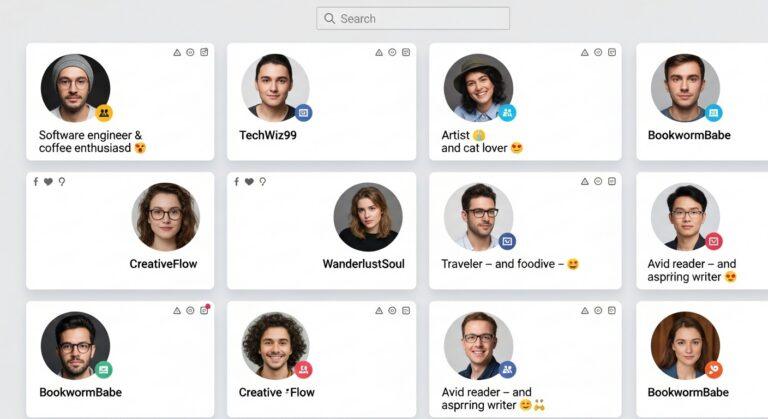Click the red mail badge on Avid reader avatar
This screenshot has width=768, height=419.
tap(714, 241)
